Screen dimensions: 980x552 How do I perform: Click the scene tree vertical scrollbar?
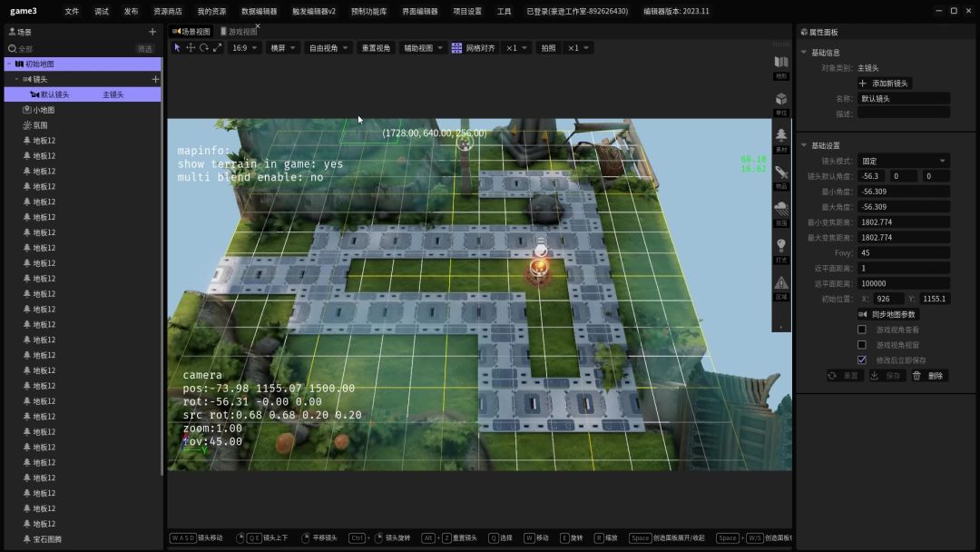pyautogui.click(x=162, y=272)
